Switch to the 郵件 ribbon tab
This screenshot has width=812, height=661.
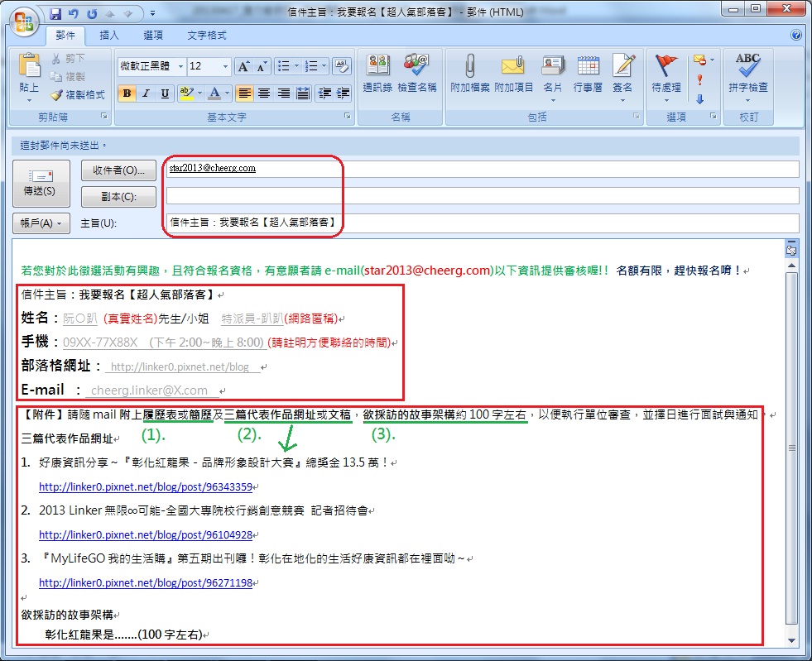click(65, 36)
